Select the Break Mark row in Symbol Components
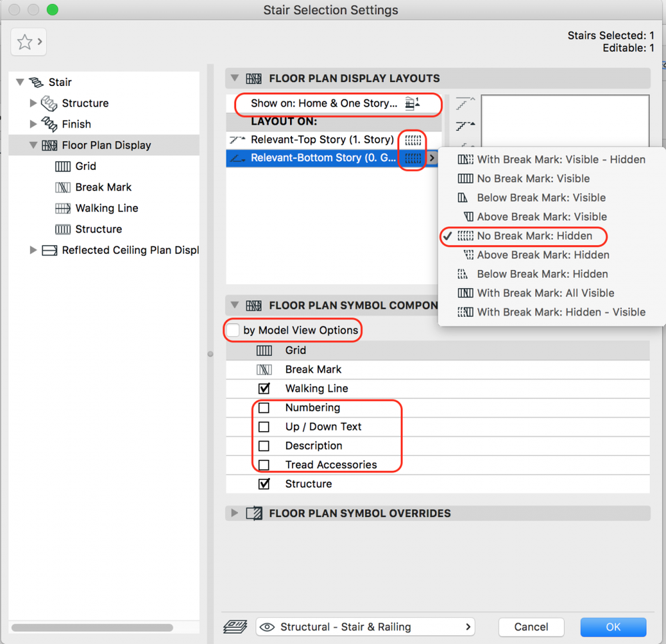Viewport: 666px width, 644px height. pos(437,369)
